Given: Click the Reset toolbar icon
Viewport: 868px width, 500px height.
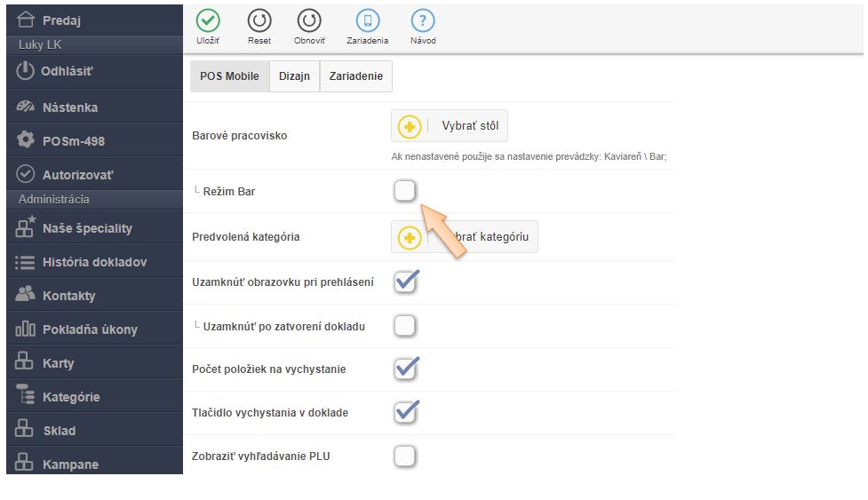Looking at the screenshot, I should point(259,20).
